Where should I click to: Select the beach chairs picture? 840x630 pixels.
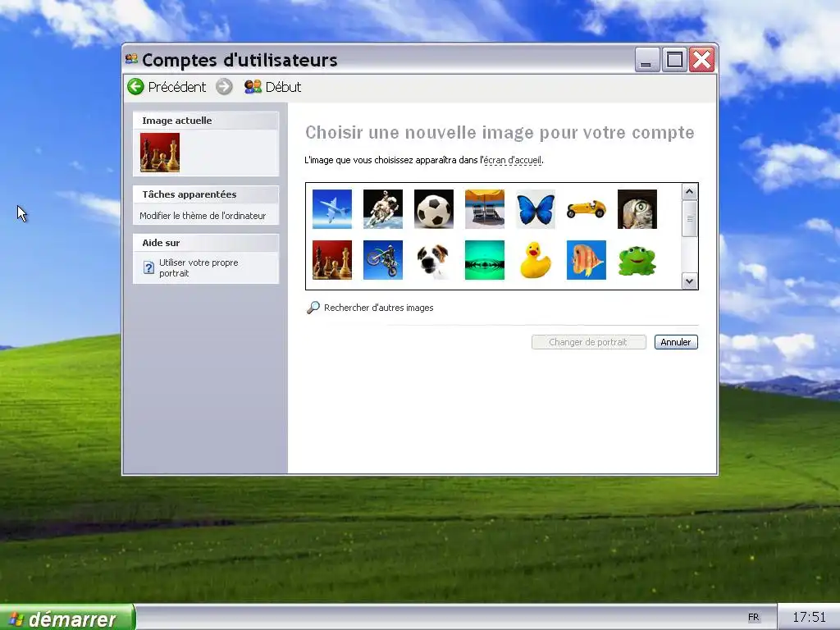[485, 209]
